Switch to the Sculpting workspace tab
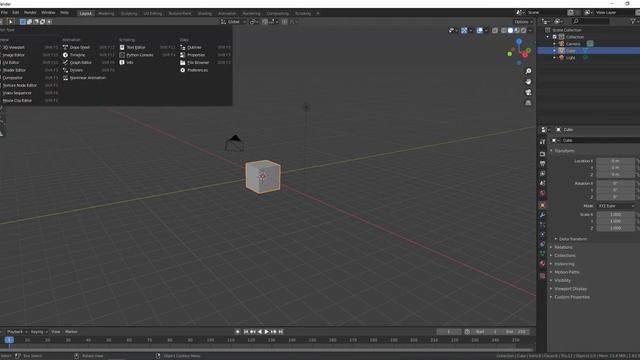The width and height of the screenshot is (640, 360). [x=129, y=13]
